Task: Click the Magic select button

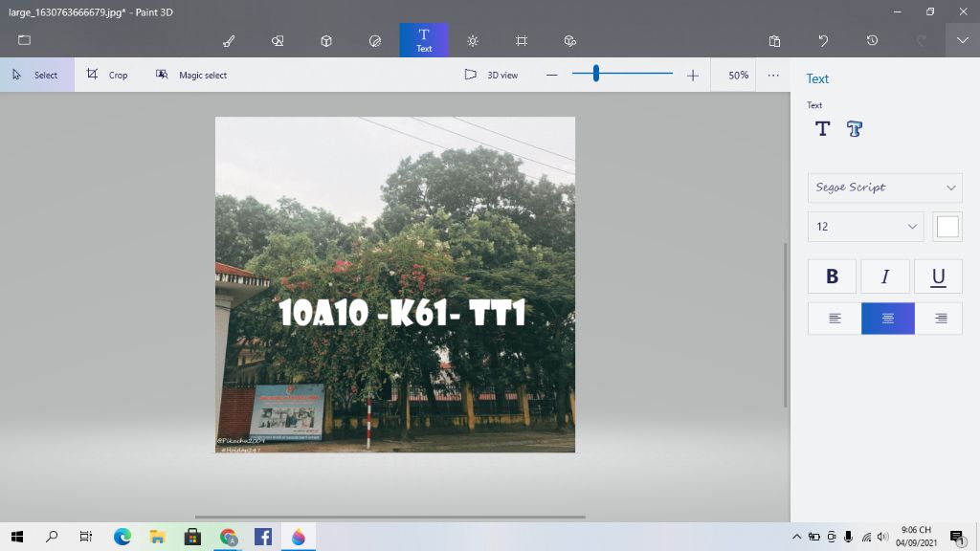Action: coord(190,75)
